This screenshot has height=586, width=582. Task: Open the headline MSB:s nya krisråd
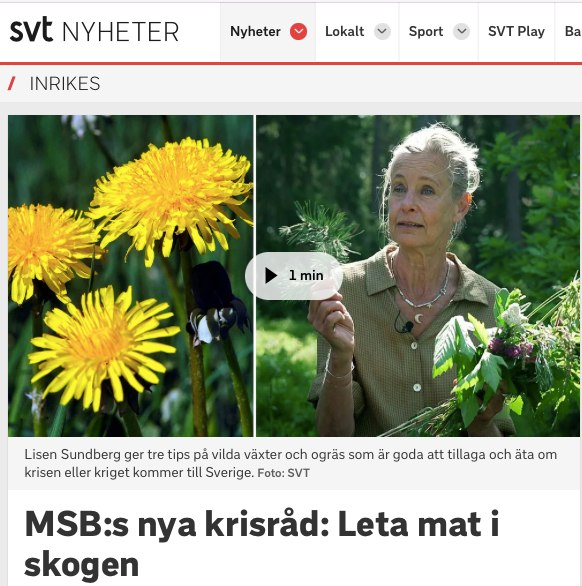point(262,544)
